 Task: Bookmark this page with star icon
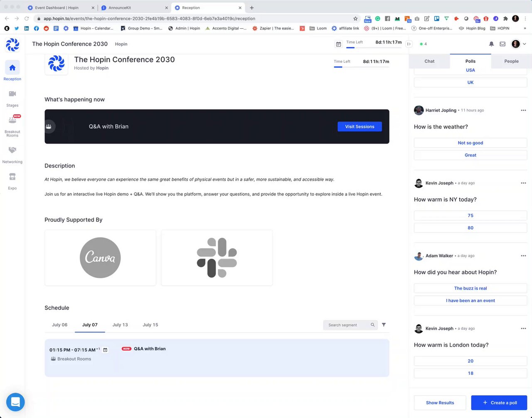pos(355,18)
